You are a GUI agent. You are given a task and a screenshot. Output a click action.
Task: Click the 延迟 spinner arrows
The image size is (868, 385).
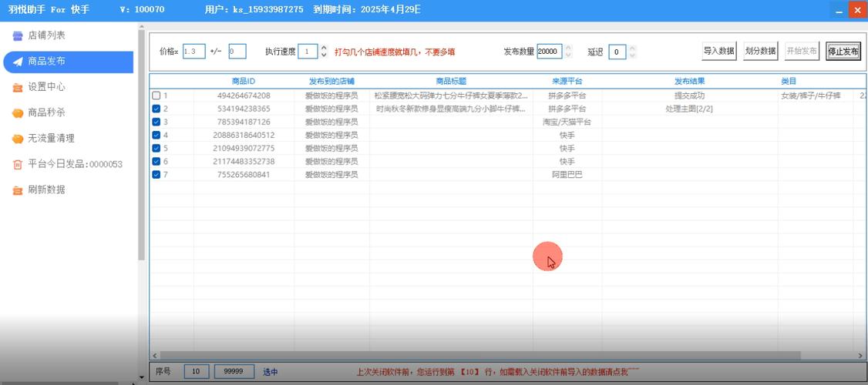[x=632, y=52]
